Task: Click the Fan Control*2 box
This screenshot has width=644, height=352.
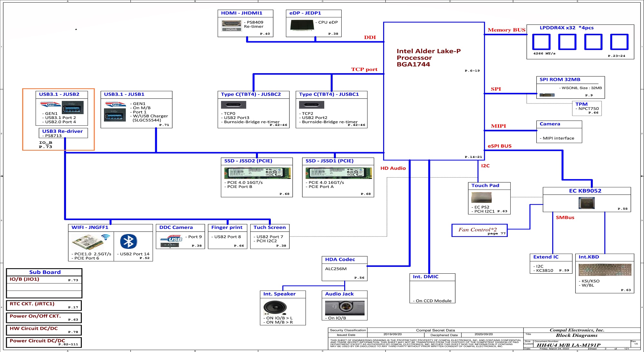Action: coord(479,230)
